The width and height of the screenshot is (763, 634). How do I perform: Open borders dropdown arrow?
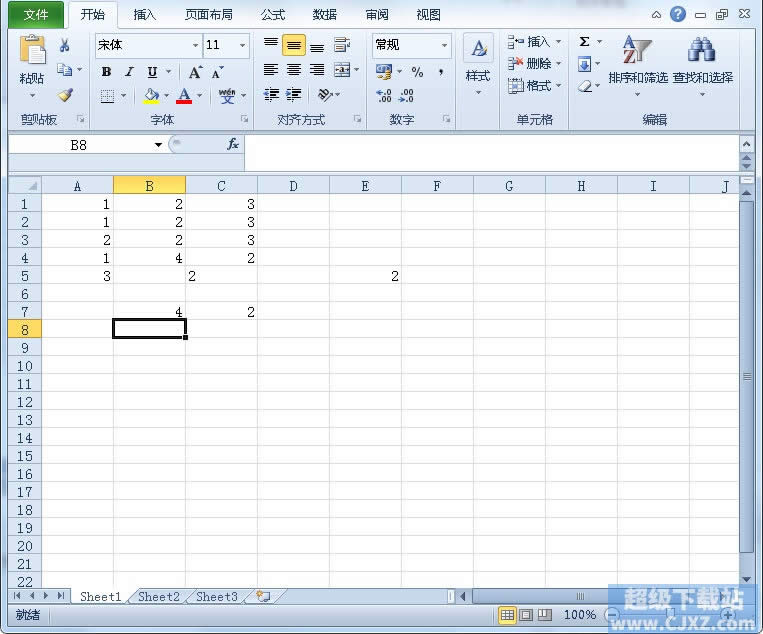[x=123, y=96]
